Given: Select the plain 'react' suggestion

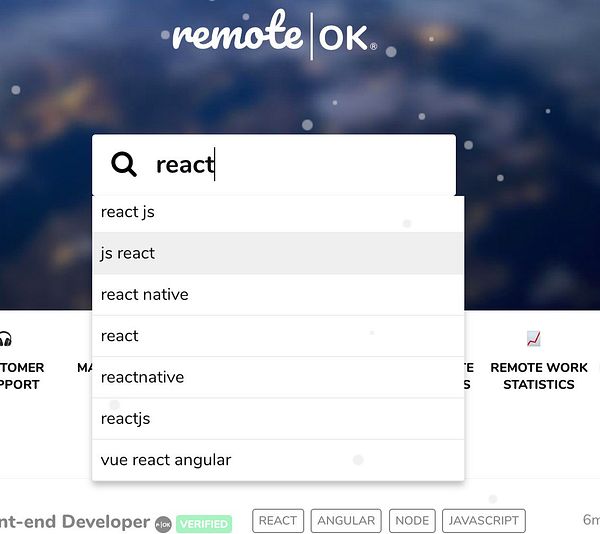Looking at the screenshot, I should [278, 336].
